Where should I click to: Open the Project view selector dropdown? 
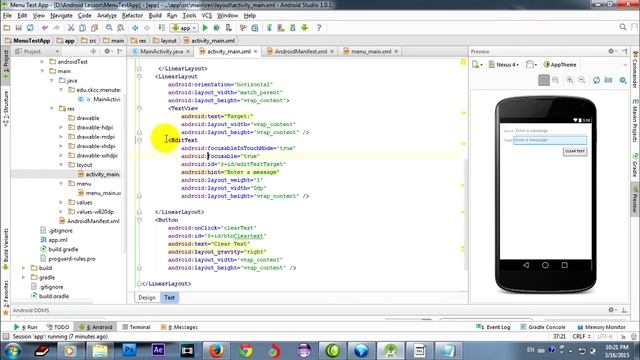pyautogui.click(x=38, y=51)
